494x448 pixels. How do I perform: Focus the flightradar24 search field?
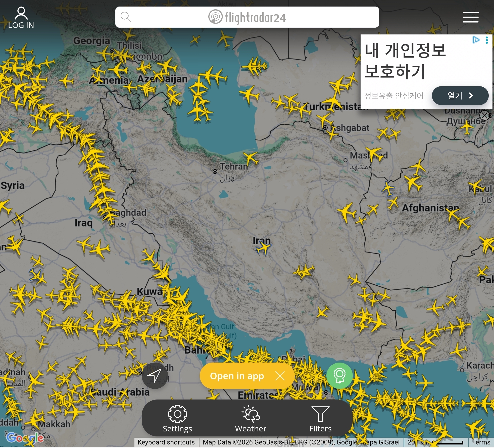click(x=247, y=17)
